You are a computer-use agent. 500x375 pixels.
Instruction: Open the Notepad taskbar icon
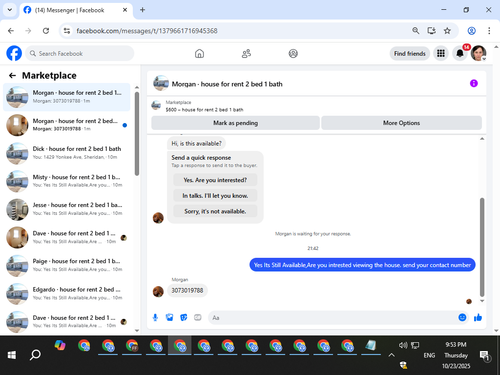click(370, 346)
